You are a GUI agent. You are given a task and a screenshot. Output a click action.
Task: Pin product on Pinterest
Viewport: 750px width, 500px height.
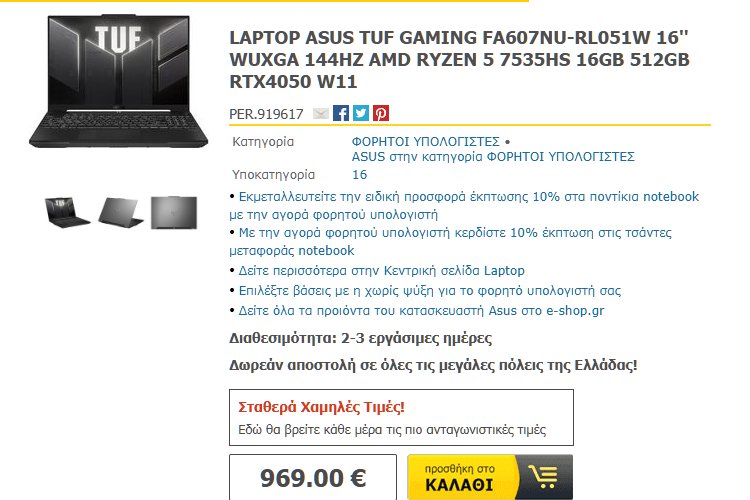click(381, 113)
